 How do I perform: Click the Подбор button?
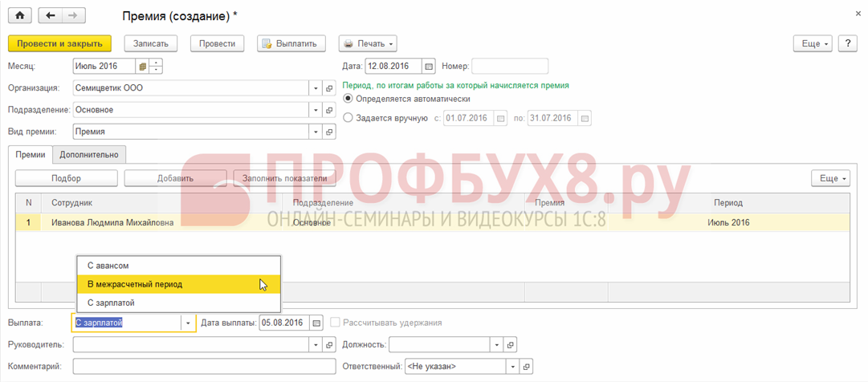pyautogui.click(x=67, y=178)
